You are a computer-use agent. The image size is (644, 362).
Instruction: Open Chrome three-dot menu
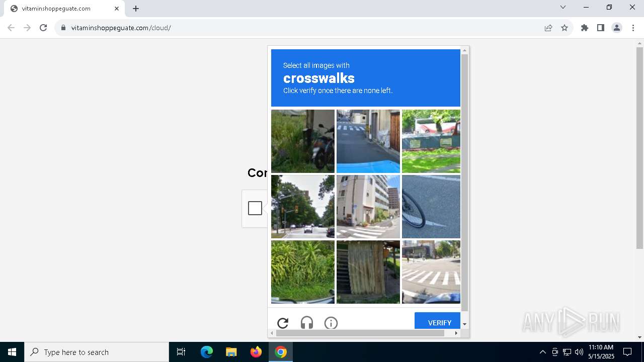[633, 28]
